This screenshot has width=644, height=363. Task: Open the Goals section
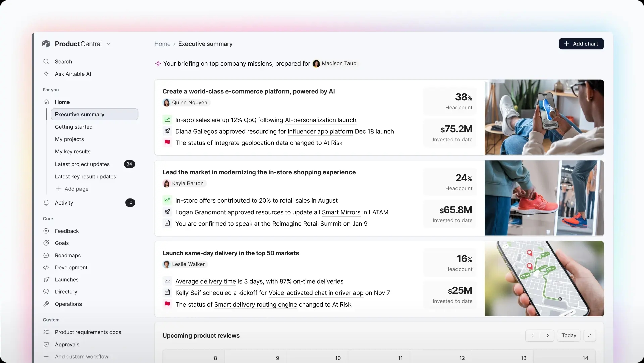coord(62,243)
